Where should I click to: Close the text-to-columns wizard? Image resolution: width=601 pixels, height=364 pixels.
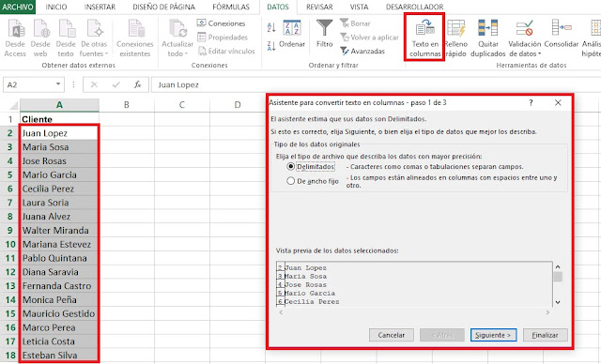[558, 102]
